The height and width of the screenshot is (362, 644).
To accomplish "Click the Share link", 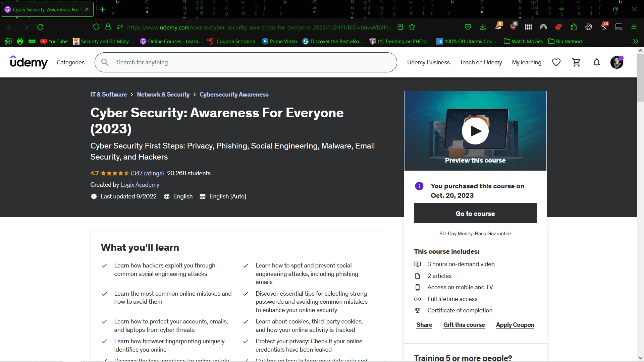I will point(424,325).
